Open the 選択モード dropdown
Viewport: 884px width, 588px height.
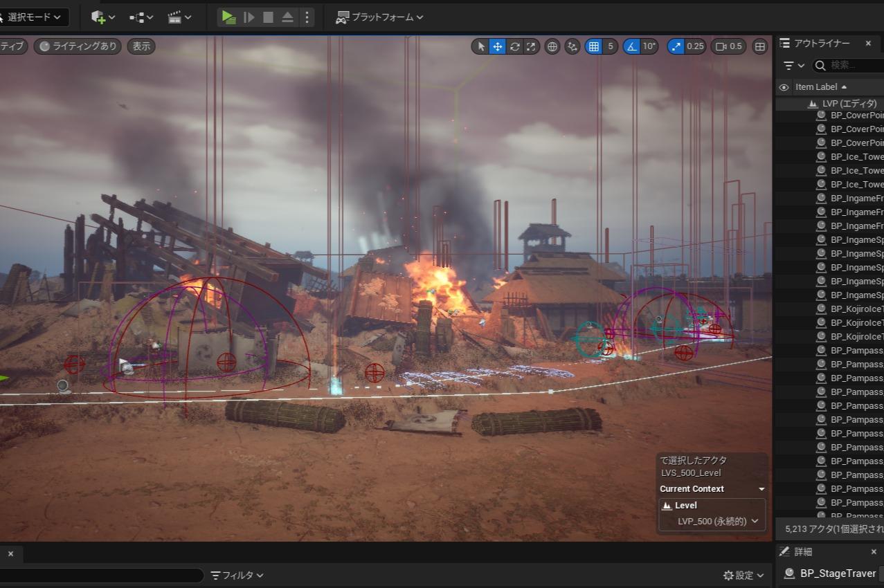(x=34, y=17)
